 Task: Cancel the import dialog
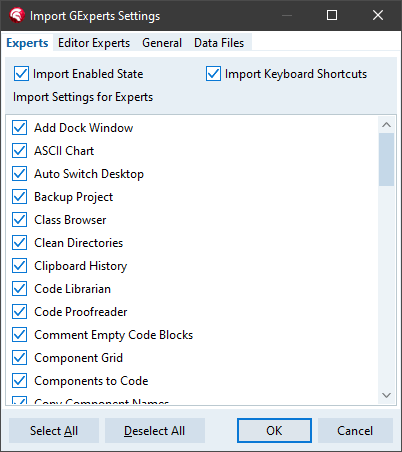click(x=355, y=431)
